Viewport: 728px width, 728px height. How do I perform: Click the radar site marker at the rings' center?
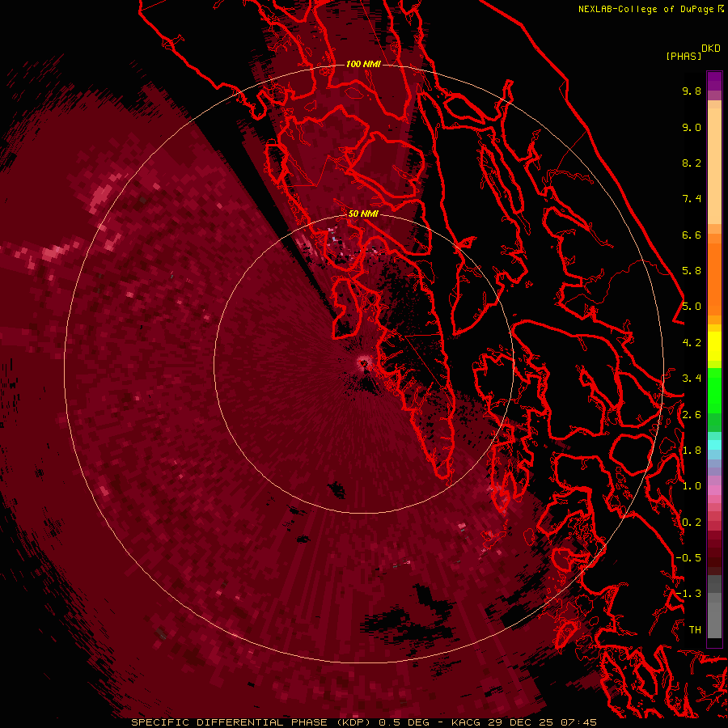click(364, 363)
